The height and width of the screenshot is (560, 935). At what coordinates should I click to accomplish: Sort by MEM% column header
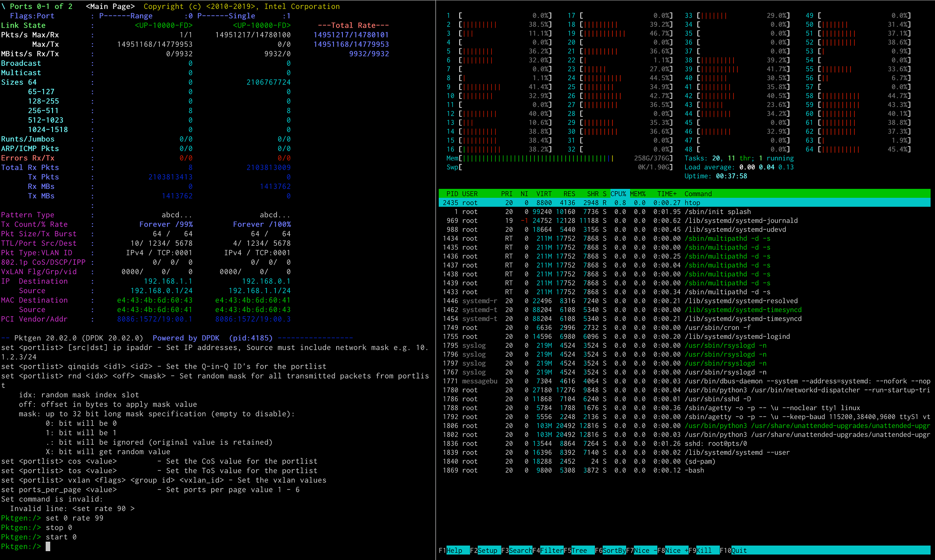(x=638, y=194)
